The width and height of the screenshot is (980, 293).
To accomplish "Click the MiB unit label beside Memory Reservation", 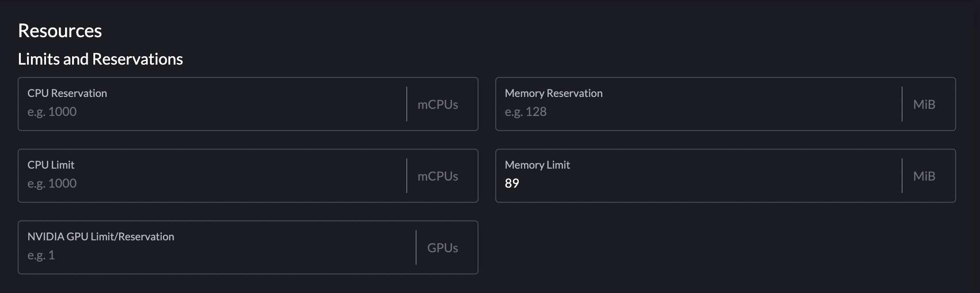I will coord(924,104).
